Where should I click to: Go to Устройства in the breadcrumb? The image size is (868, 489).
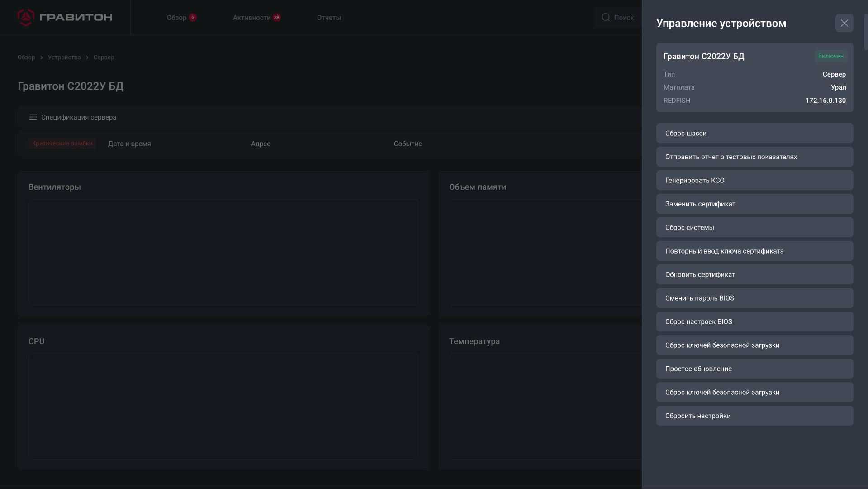point(64,58)
